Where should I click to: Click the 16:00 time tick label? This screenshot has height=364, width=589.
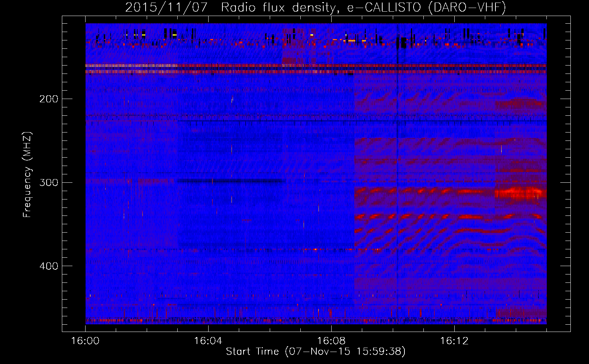[85, 341]
